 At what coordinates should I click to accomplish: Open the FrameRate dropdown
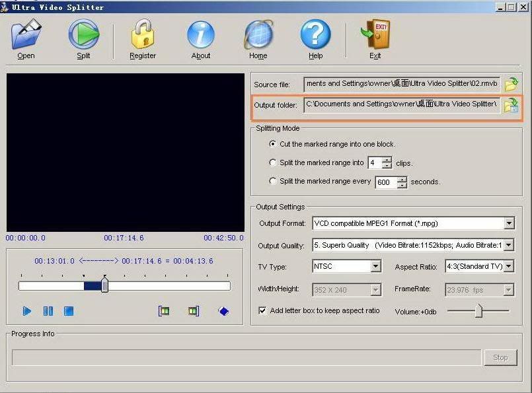click(x=508, y=290)
